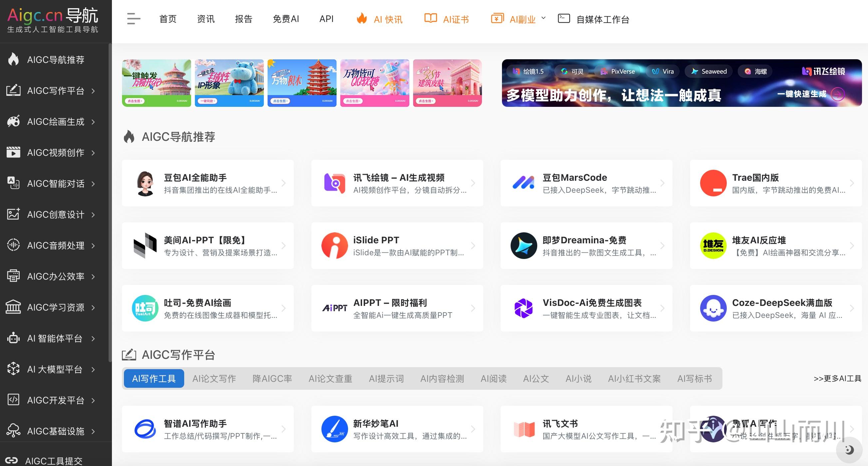This screenshot has width=868, height=466.
Task: Click the AIGC基础设施 cloud icon
Action: click(13, 431)
